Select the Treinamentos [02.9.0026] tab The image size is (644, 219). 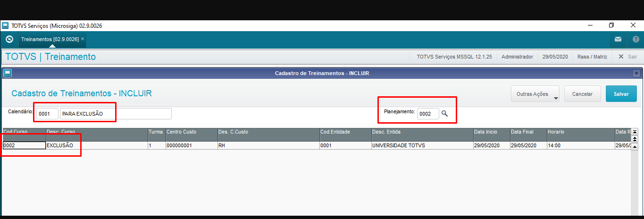tap(50, 39)
